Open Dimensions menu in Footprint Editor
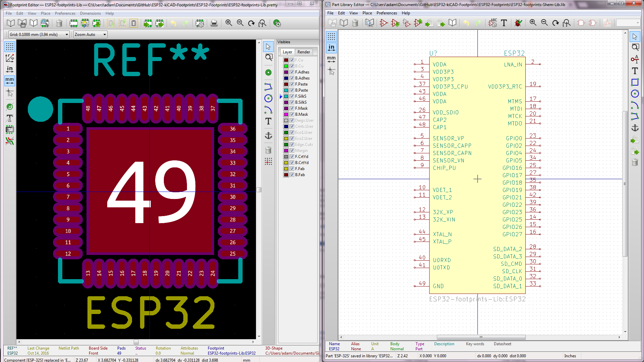This screenshot has width=644, height=362. tap(90, 13)
